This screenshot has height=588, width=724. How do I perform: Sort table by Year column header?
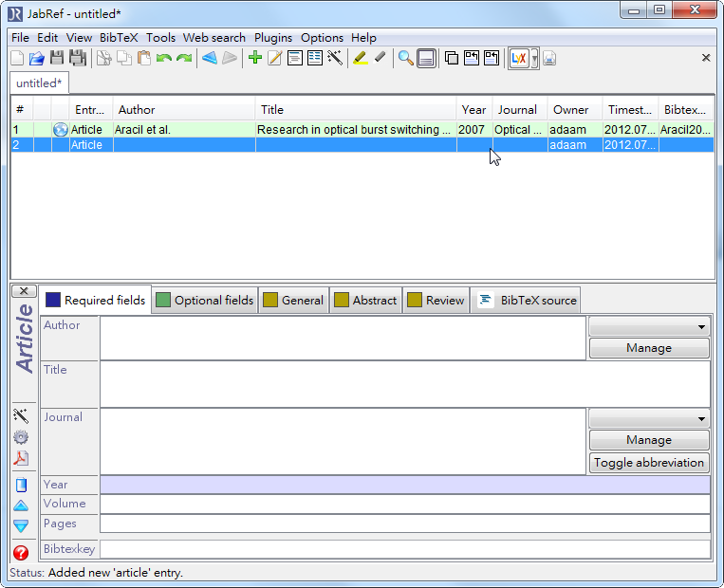pyautogui.click(x=474, y=110)
